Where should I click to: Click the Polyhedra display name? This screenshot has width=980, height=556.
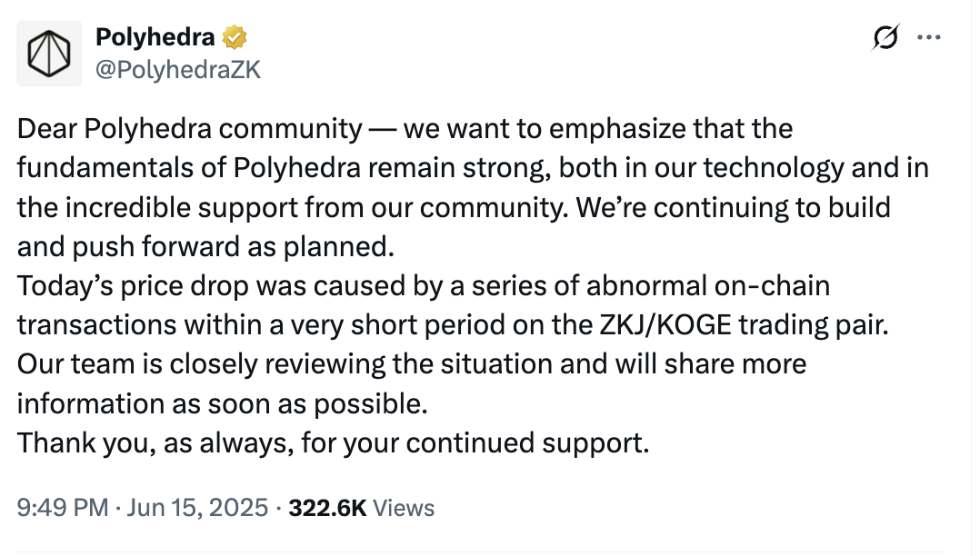point(155,37)
